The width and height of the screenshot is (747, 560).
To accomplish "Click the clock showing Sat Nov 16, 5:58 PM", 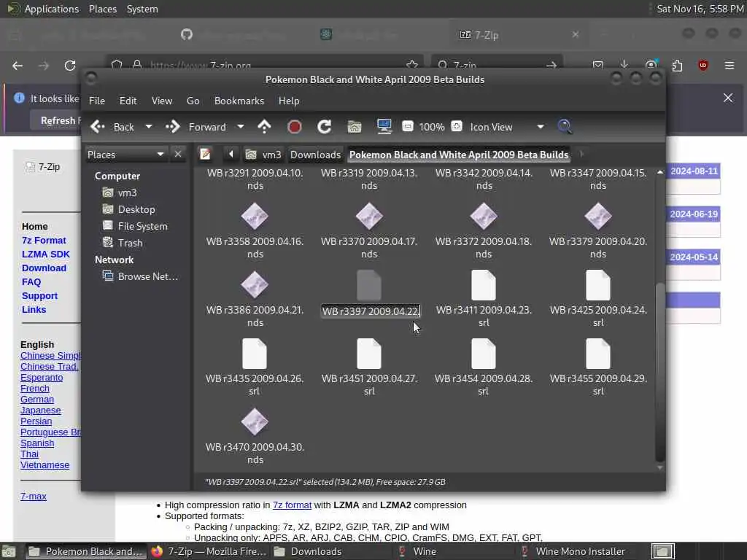I will (x=700, y=9).
